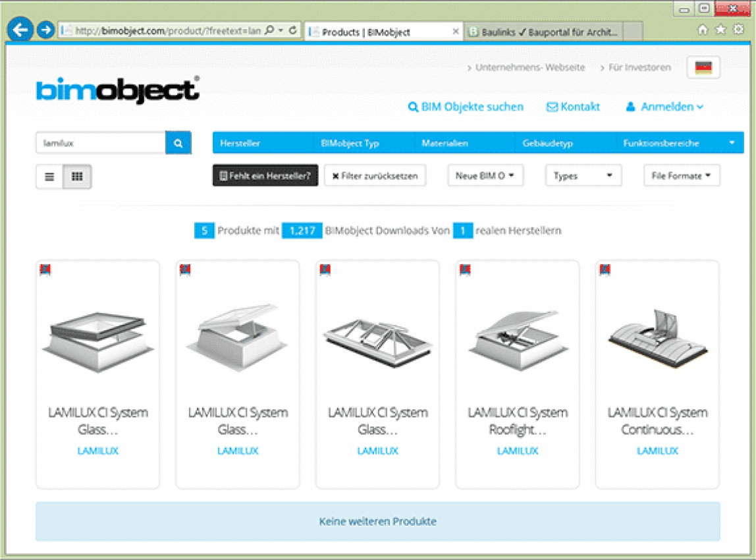Open the browser settings gear icon
756x560 pixels.
click(x=738, y=30)
